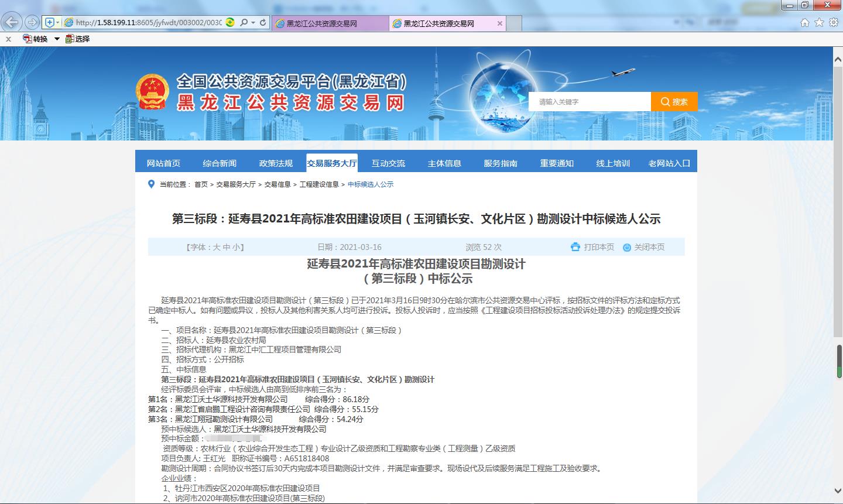Screen dimensions: 843x504
Task: Click the orange 搜索 button
Action: [674, 102]
